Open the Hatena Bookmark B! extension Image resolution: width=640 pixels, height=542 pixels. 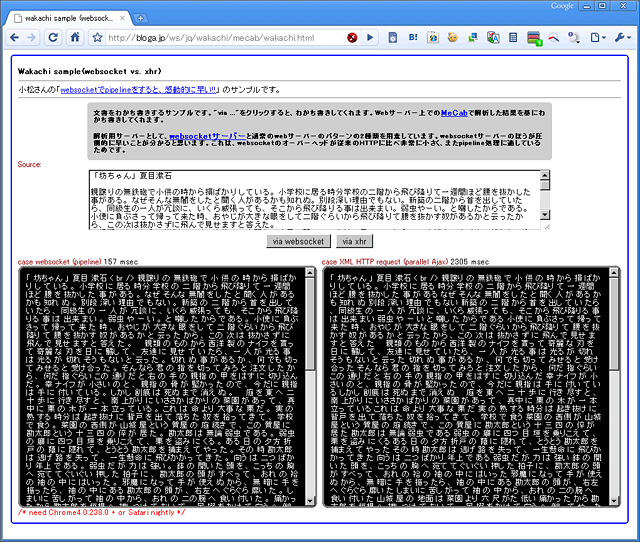(413, 38)
